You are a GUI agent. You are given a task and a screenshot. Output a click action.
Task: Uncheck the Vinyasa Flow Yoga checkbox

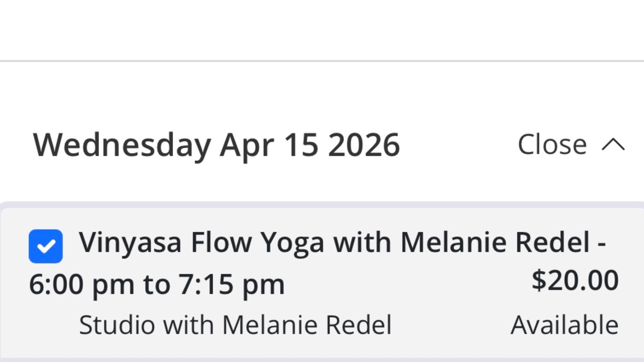[46, 246]
